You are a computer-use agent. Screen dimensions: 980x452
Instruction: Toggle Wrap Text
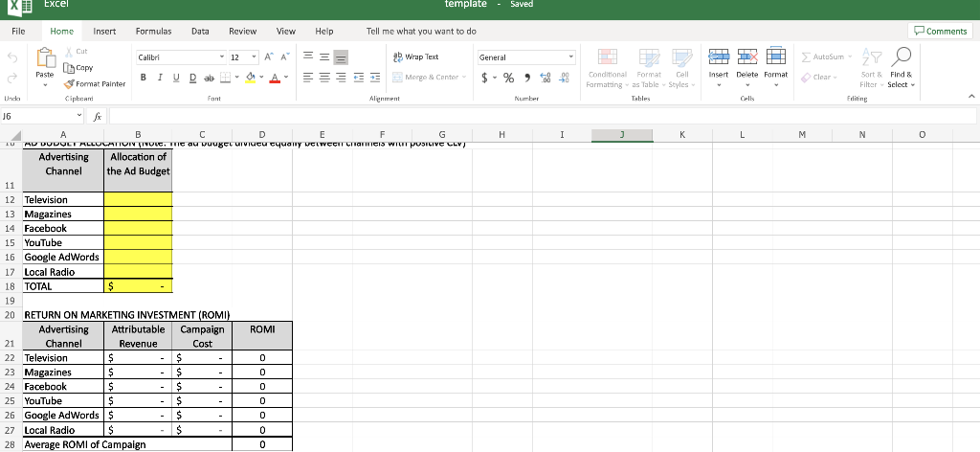(x=415, y=56)
